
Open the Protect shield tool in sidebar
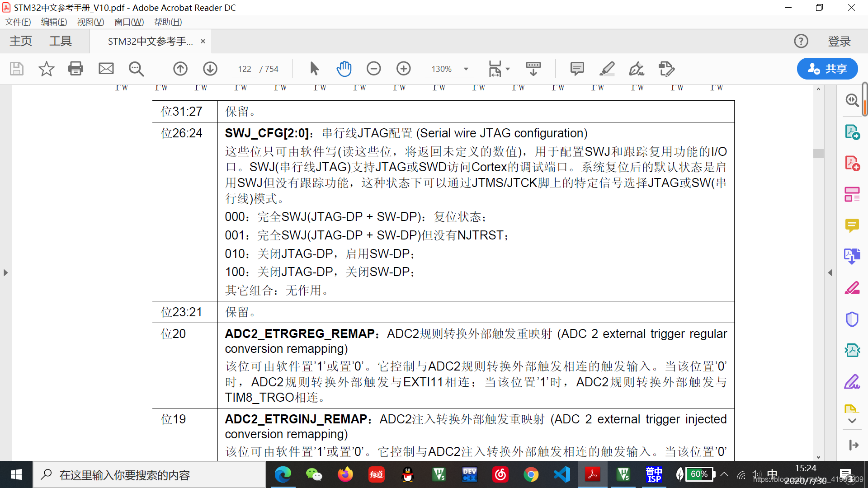click(x=852, y=319)
